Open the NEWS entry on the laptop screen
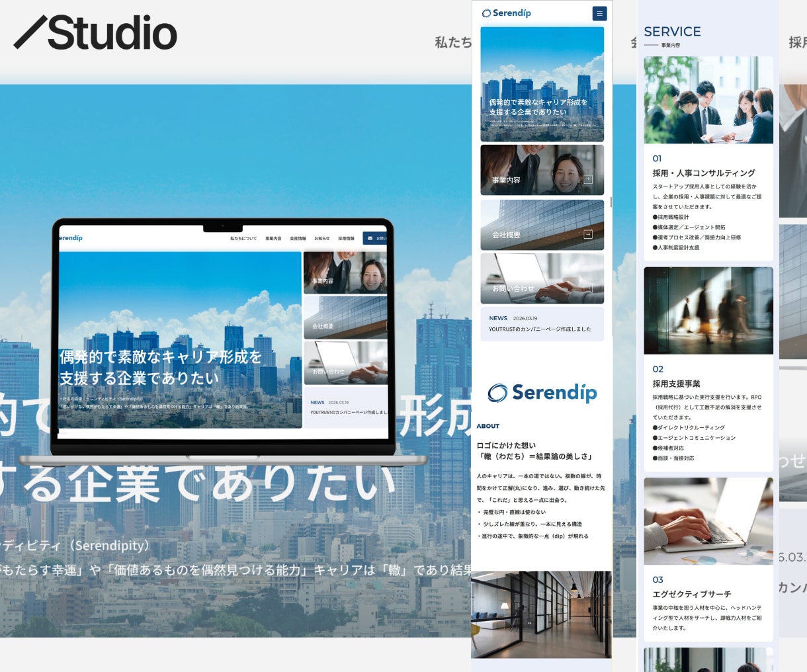The image size is (807, 672). coord(347,407)
